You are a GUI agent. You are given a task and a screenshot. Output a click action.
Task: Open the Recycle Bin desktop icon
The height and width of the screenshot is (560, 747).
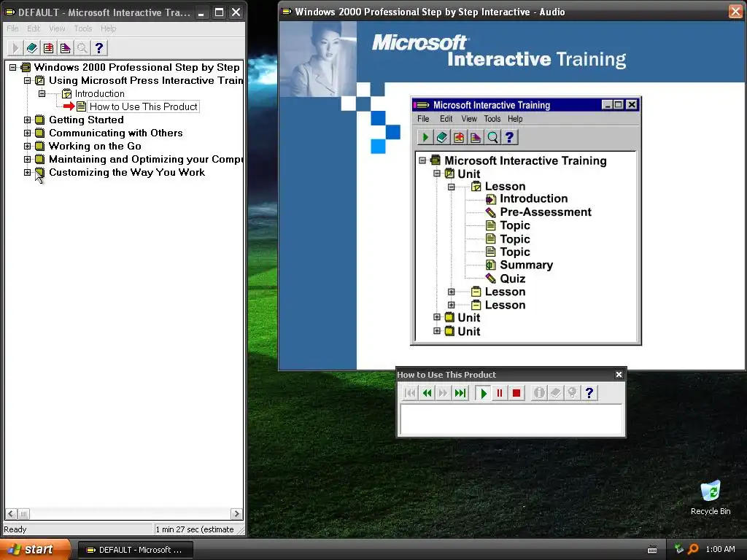click(x=711, y=497)
